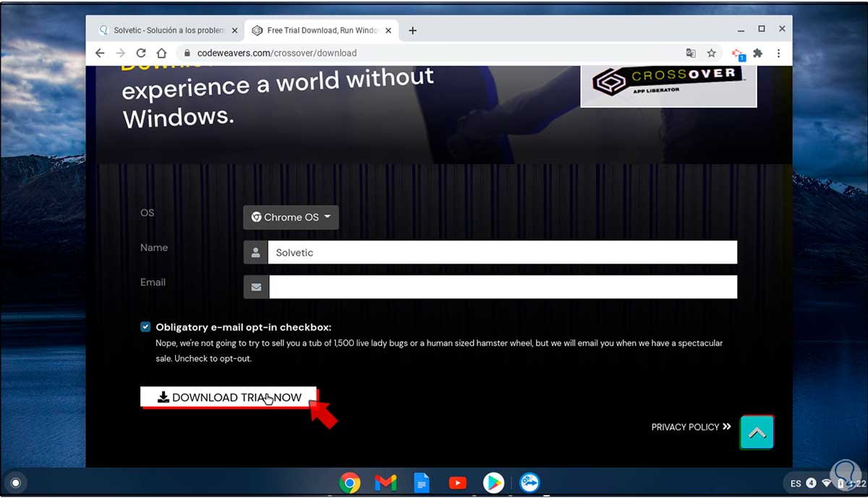Open the Privacy Policy link

(x=692, y=427)
